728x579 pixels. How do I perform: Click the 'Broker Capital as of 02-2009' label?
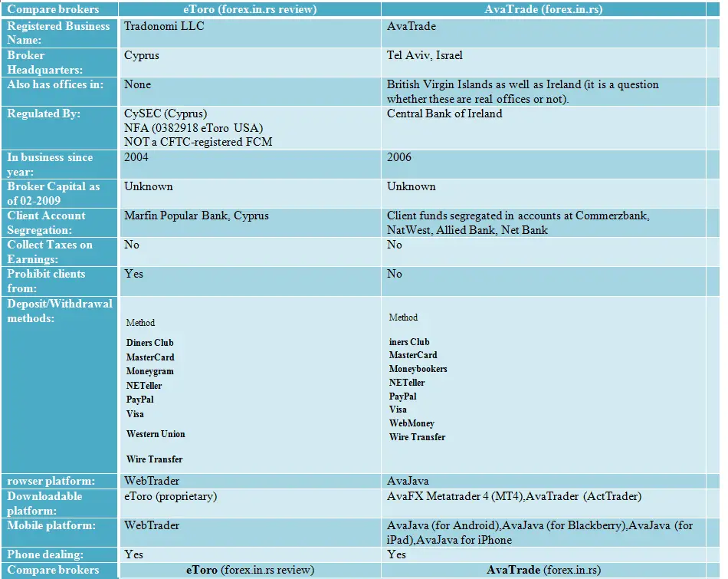54,193
